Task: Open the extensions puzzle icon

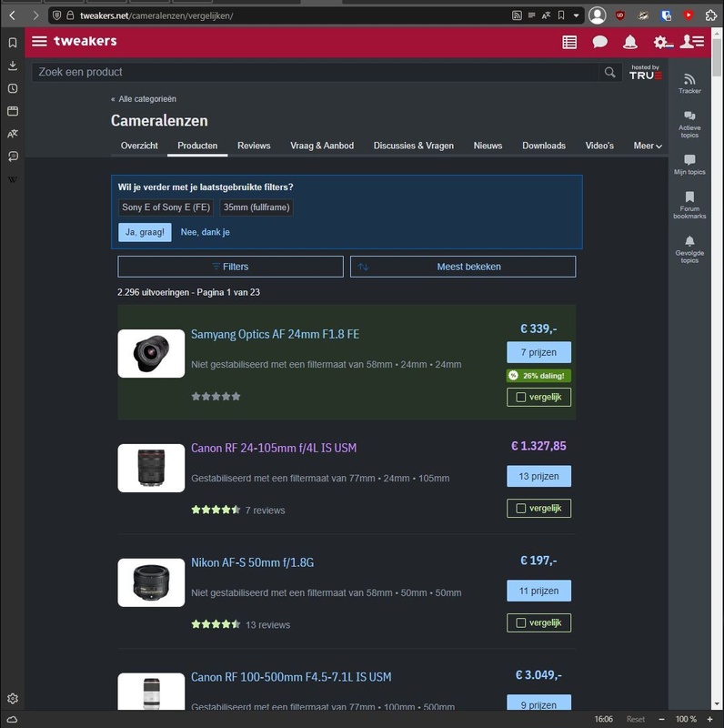Action: click(x=711, y=15)
